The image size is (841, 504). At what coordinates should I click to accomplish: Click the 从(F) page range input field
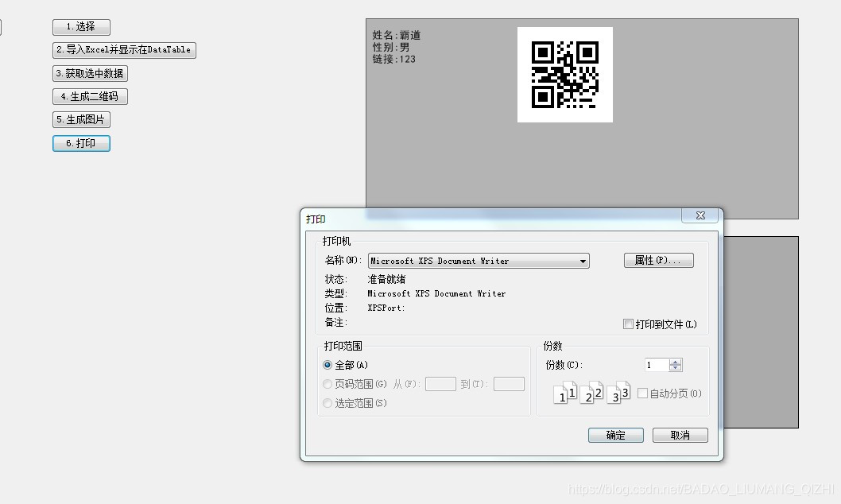441,384
